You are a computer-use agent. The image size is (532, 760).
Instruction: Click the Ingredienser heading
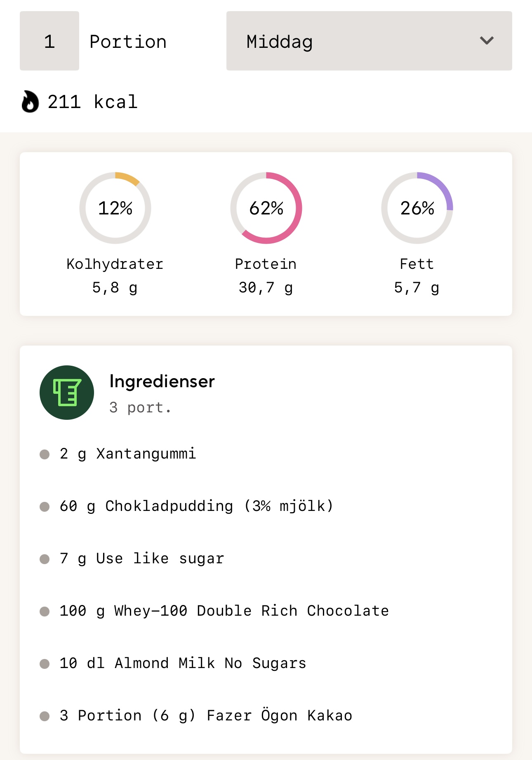[x=162, y=381]
